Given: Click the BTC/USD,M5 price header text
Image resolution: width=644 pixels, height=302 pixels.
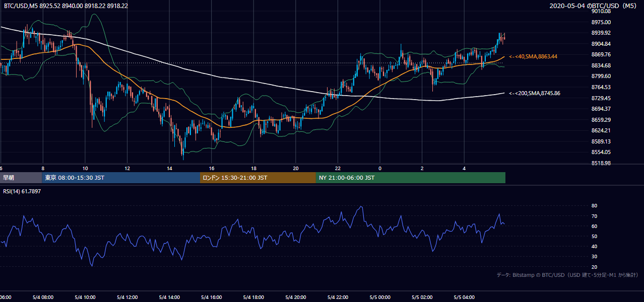Looking at the screenshot, I should point(66,6).
